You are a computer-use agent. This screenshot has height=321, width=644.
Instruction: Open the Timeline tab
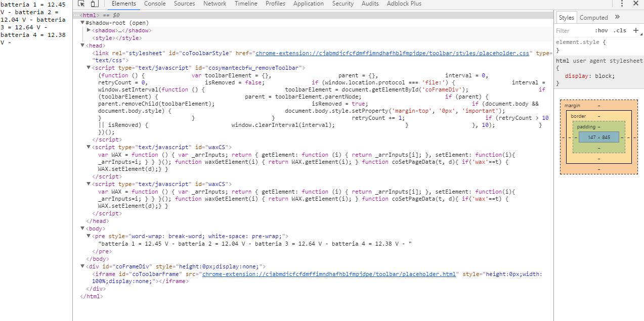pyautogui.click(x=246, y=4)
